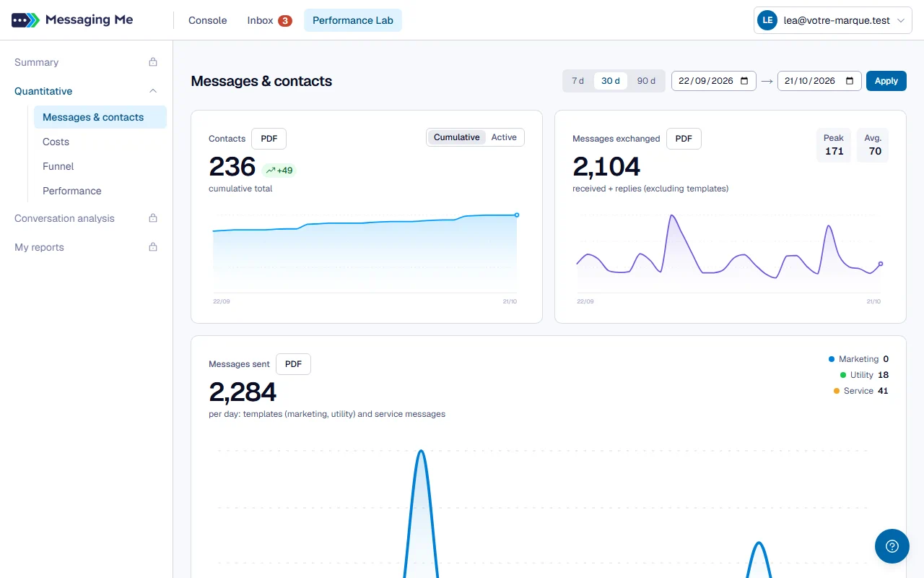Open calendar picker on end date 21/10/2026

click(x=850, y=81)
